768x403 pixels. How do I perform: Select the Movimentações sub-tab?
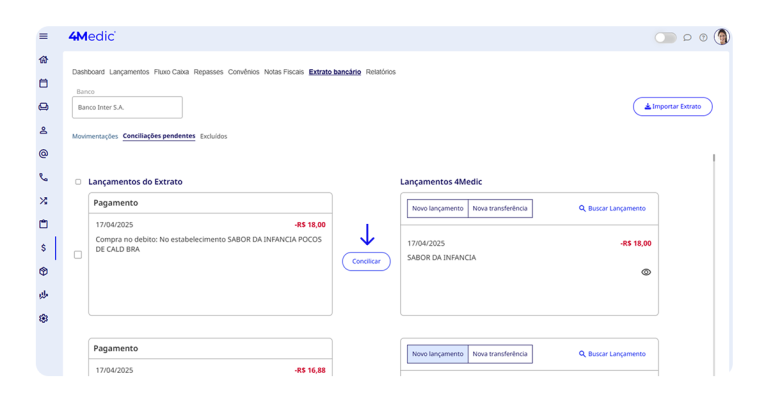pos(95,136)
